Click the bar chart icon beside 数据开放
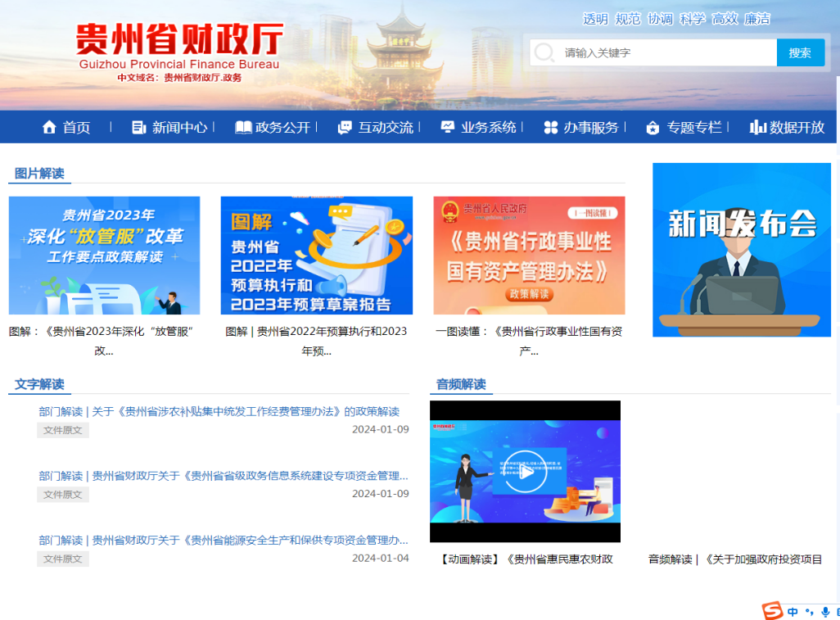Screen dimensions: 840x620 click(x=757, y=128)
